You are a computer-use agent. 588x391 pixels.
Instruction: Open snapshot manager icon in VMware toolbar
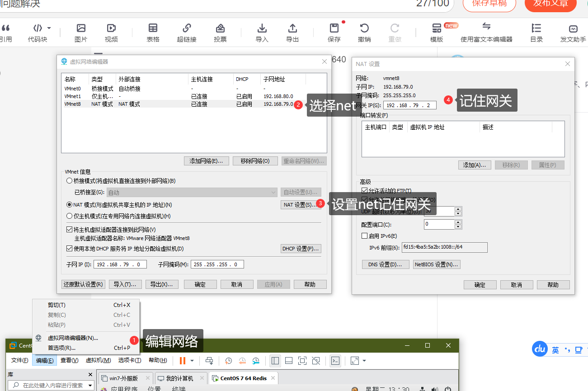(x=256, y=360)
